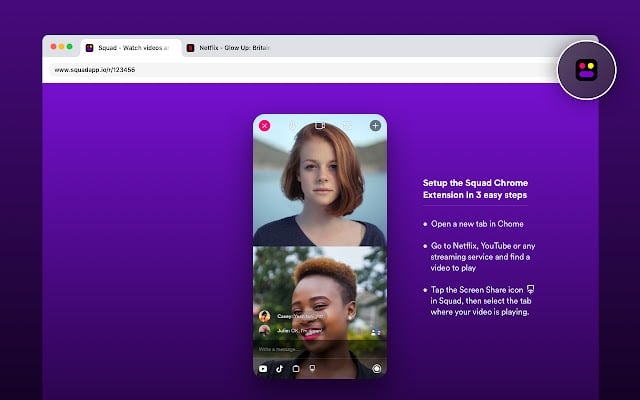The height and width of the screenshot is (400, 640).
Task: Click the red-haired woman's video tile
Action: pyautogui.click(x=320, y=180)
